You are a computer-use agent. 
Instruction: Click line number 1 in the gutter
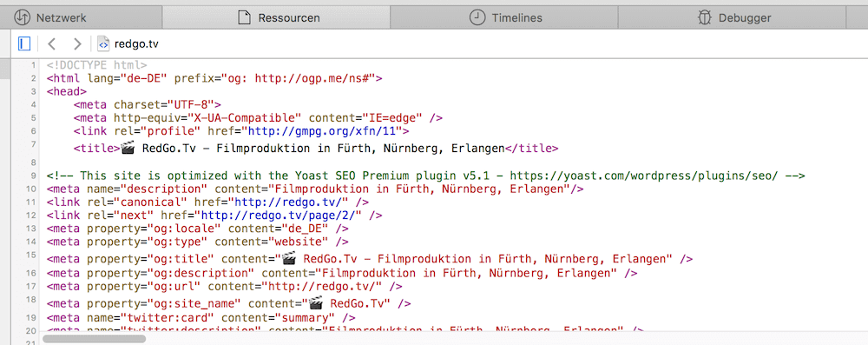pos(34,65)
